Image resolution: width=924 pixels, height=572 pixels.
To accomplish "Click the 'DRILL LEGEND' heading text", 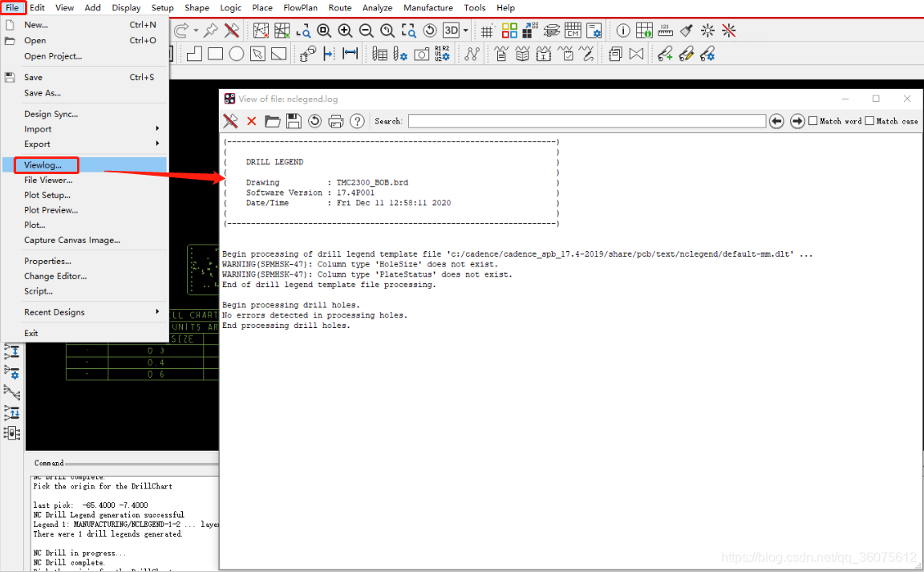I will tap(274, 161).
